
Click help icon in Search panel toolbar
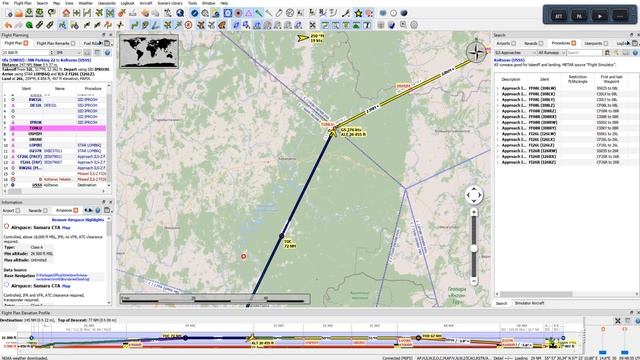pos(635,53)
